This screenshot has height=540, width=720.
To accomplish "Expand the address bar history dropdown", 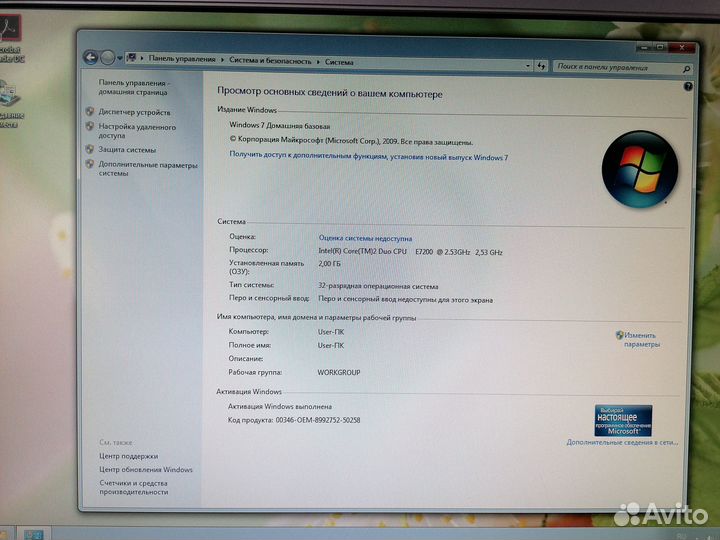I will click(527, 66).
